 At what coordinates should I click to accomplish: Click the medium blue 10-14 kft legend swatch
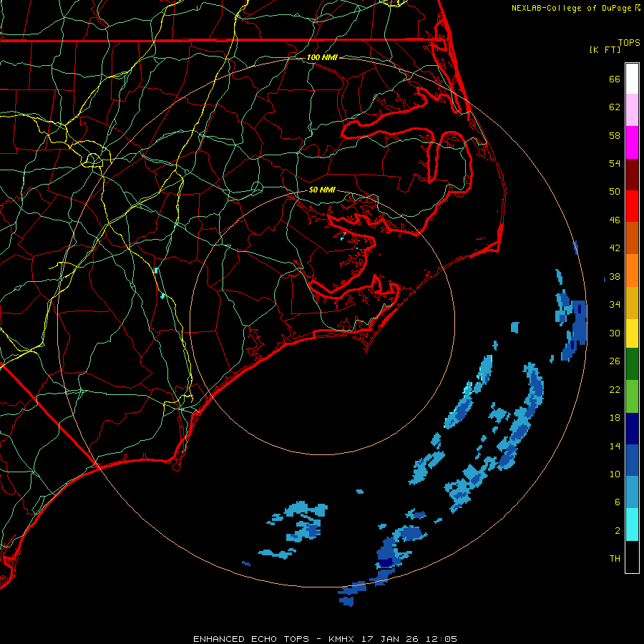click(632, 460)
